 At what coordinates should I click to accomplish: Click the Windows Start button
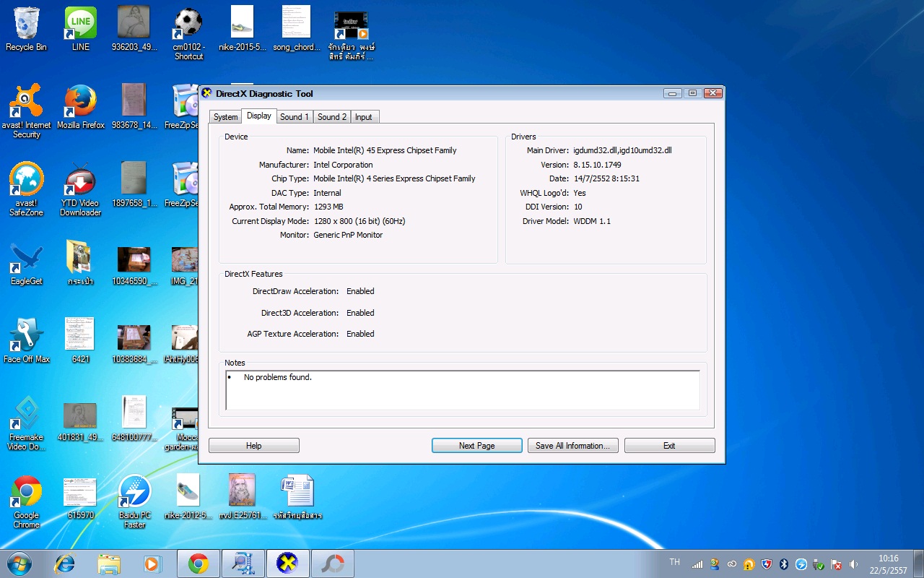19,563
